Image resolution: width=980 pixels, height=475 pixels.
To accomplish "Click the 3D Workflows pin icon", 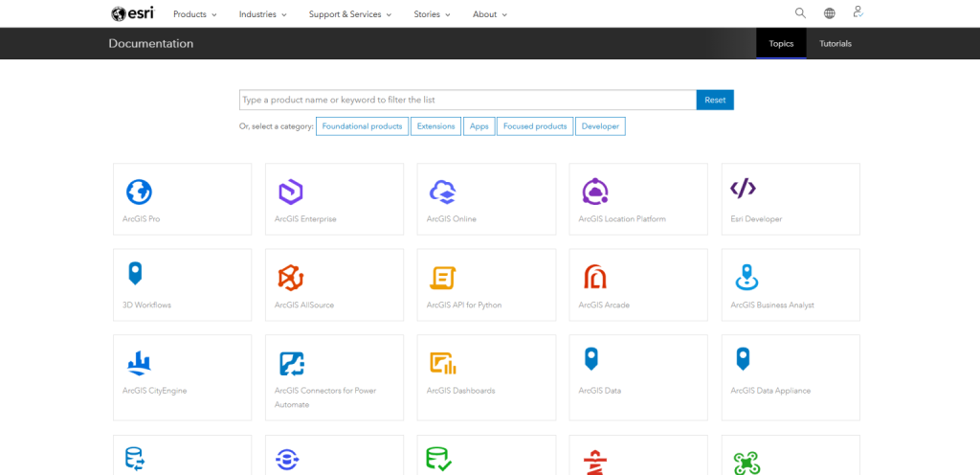I will tap(134, 274).
